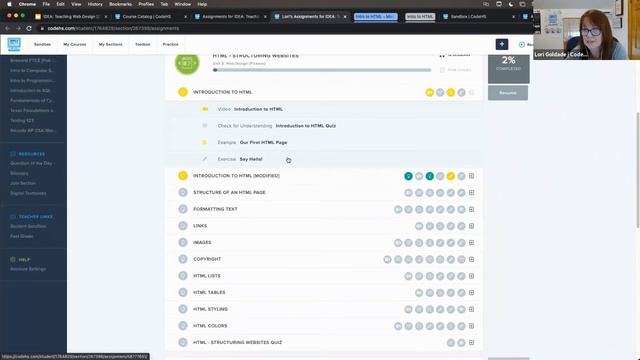Open the Introduction to HTML Quiz
The height and width of the screenshot is (360, 640).
tap(306, 126)
